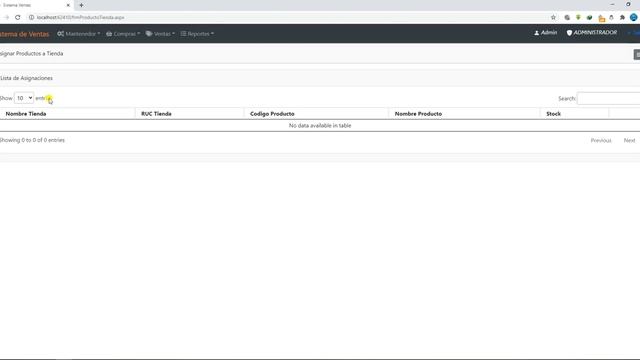
Task: Click the gray figure extension icon before the puzzle icon
Action: pos(611,18)
